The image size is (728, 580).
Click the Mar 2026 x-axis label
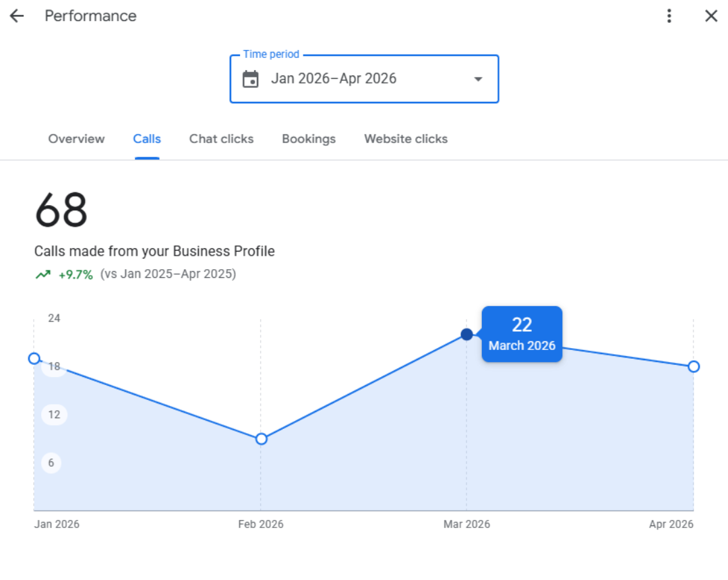(x=466, y=524)
